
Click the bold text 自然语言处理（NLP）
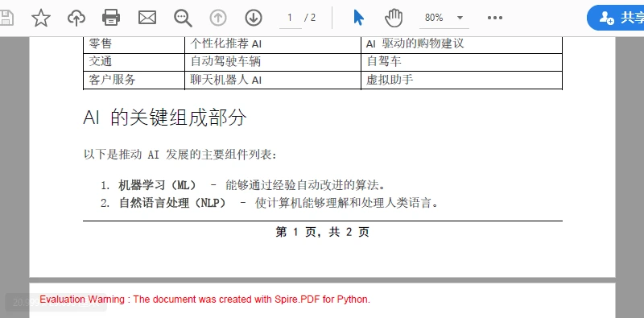[x=173, y=203]
